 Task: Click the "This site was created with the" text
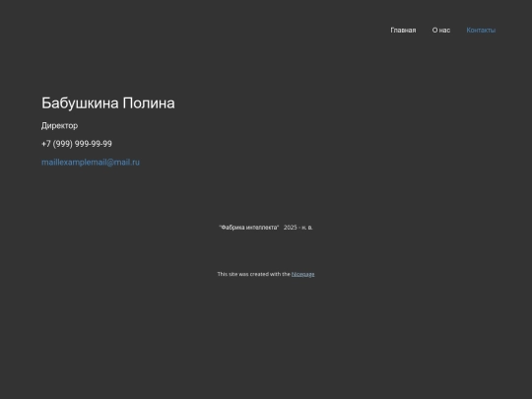click(x=254, y=274)
